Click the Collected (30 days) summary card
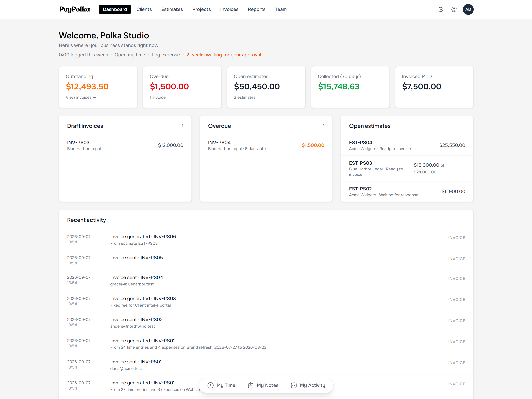The width and height of the screenshot is (532, 399). pyautogui.click(x=350, y=87)
